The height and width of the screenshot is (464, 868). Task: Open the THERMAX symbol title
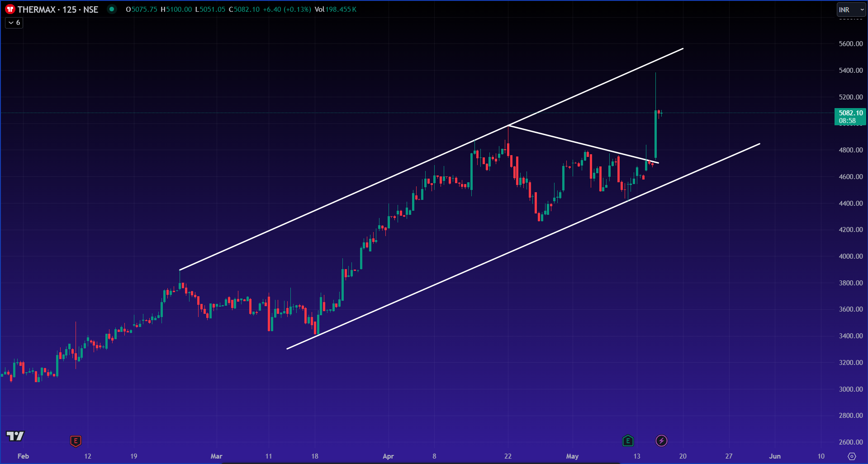pos(58,9)
